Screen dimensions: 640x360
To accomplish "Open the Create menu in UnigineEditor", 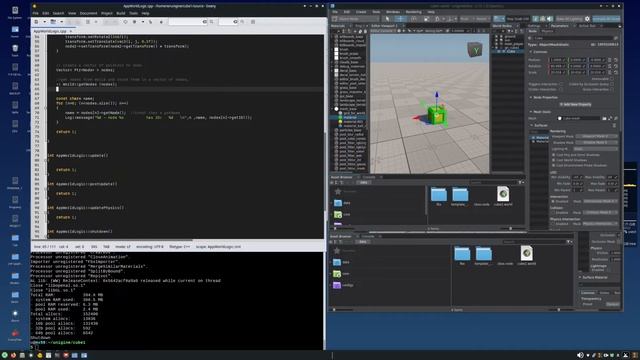I will pyautogui.click(x=361, y=12).
